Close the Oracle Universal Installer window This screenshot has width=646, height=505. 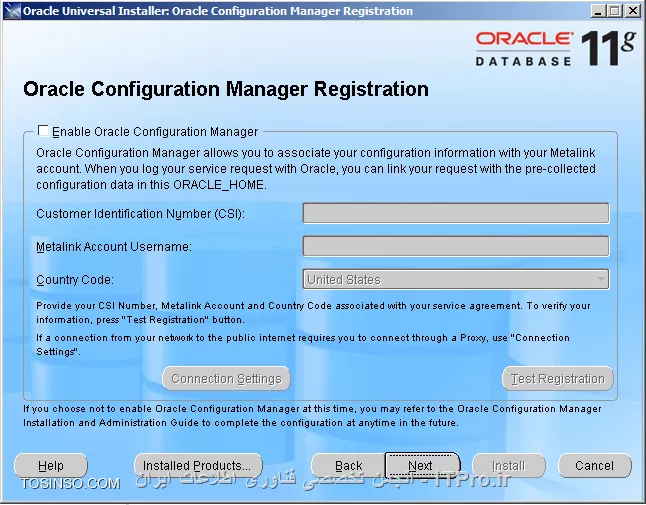[632, 11]
